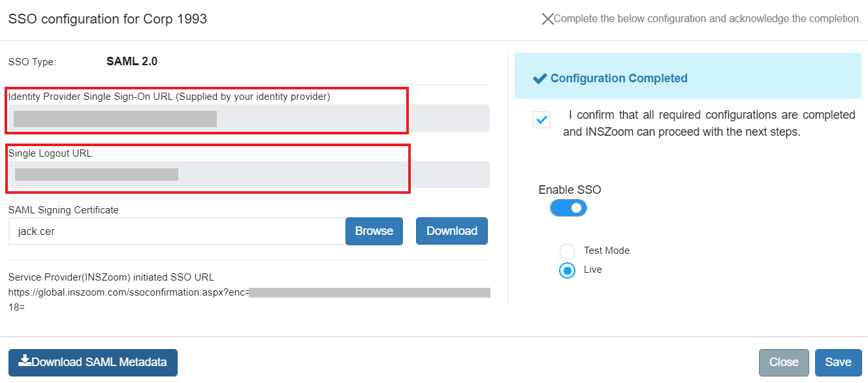Download the SAML signing certificate

pos(451,231)
